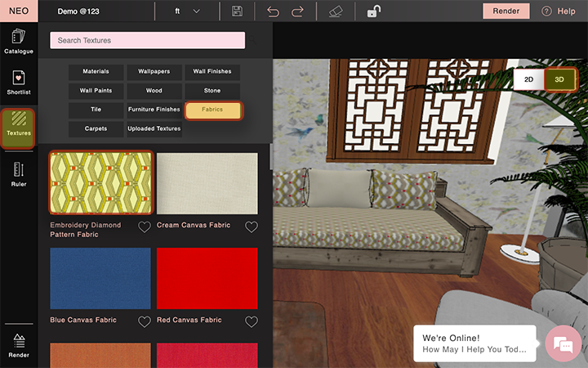Screen dimensions: 588x368
Task: Click the Cream Canvas Fabric label
Action: 194,225
